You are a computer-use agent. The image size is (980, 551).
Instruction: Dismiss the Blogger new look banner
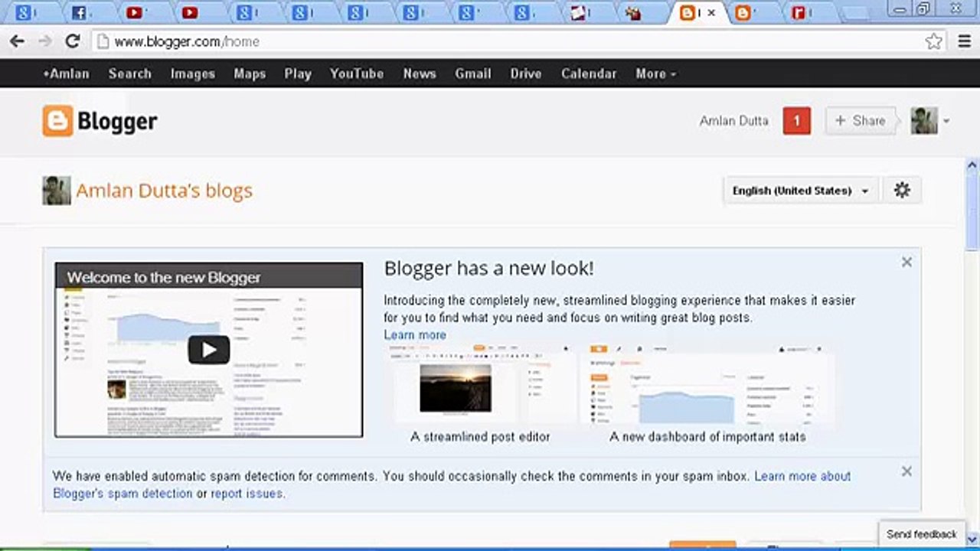tap(906, 262)
